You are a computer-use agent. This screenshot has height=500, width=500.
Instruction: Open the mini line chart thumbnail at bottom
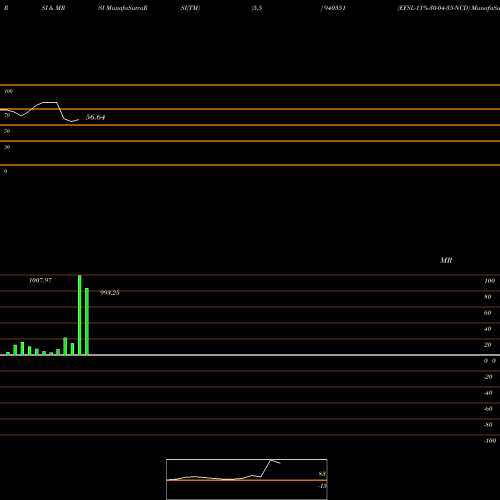tap(247, 479)
